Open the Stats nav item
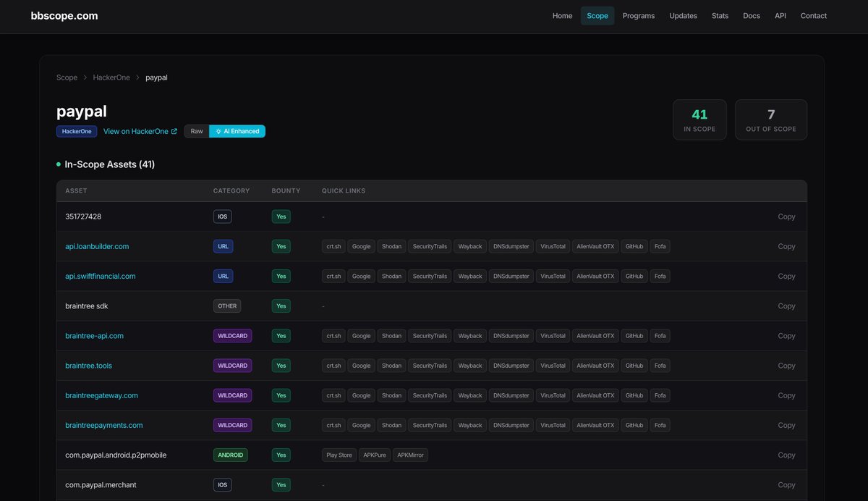This screenshot has height=501, width=868. (720, 16)
